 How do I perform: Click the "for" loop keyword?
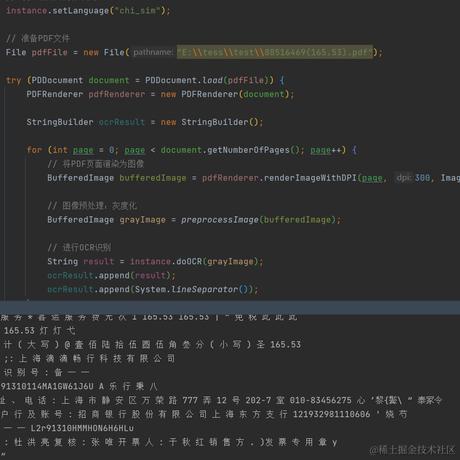click(34, 150)
